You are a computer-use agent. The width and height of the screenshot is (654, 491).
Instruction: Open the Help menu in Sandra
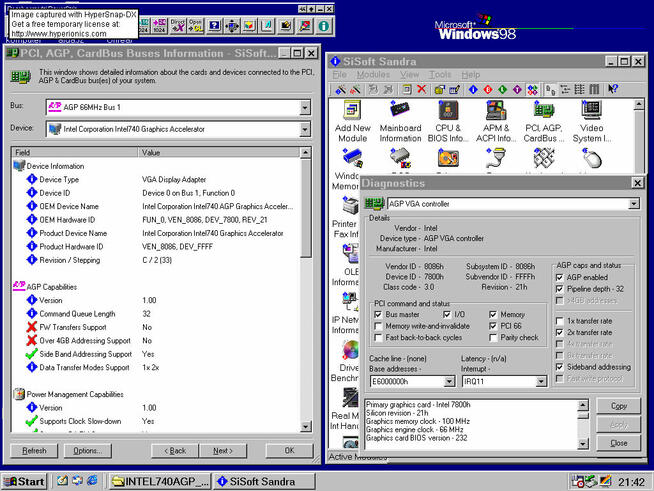(x=470, y=75)
